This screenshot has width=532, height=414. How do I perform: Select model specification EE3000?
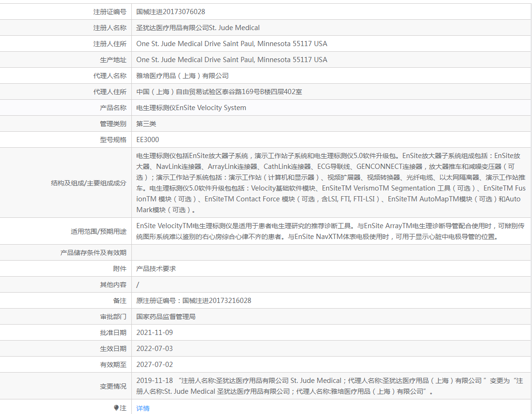point(147,140)
